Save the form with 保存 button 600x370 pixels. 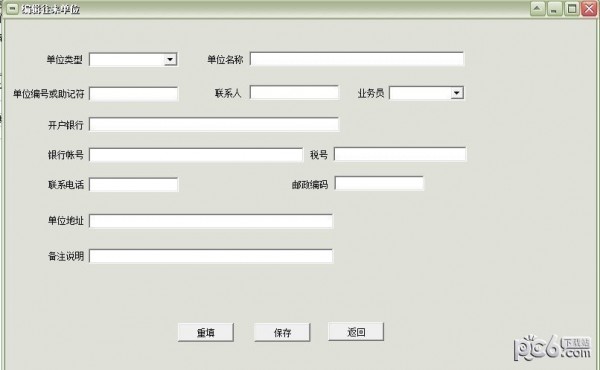pyautogui.click(x=282, y=333)
